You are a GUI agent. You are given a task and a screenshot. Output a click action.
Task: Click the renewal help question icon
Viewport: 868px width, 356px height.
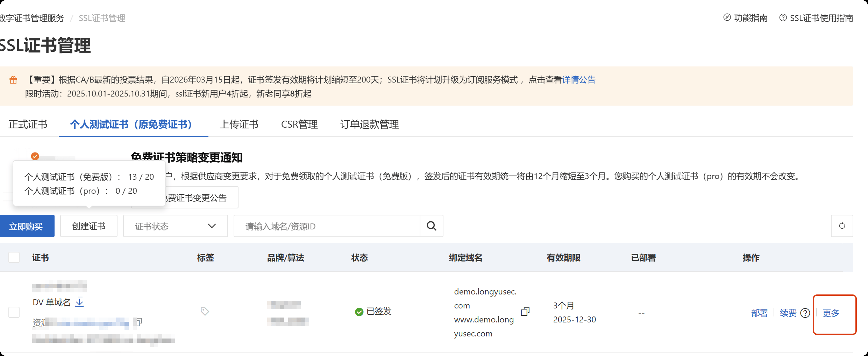click(x=805, y=313)
